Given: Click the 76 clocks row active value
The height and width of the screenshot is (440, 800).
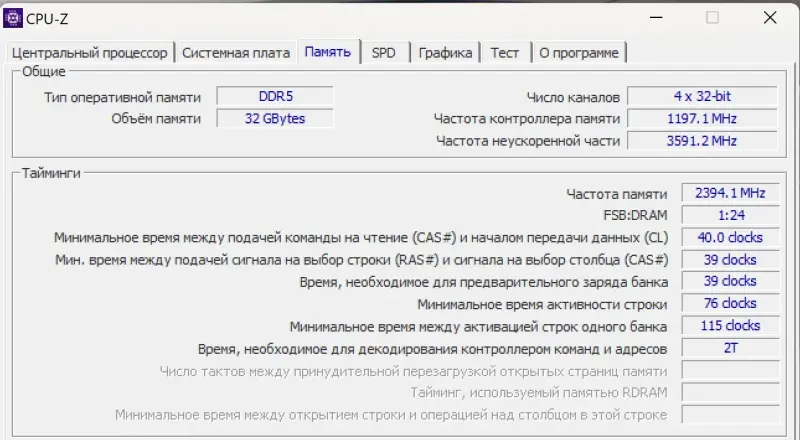Looking at the screenshot, I should tap(730, 303).
